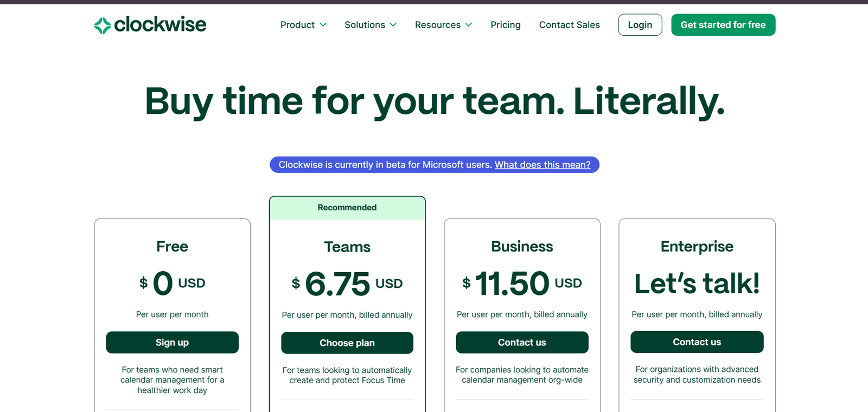Viewport: 868px width, 412px height.
Task: Click the 0 USD price
Action: 173,283
